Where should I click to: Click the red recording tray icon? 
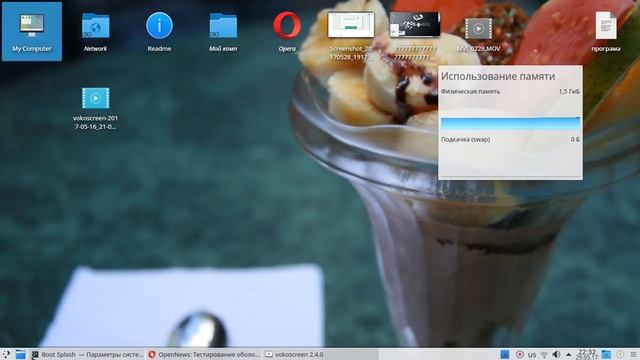pyautogui.click(x=519, y=354)
